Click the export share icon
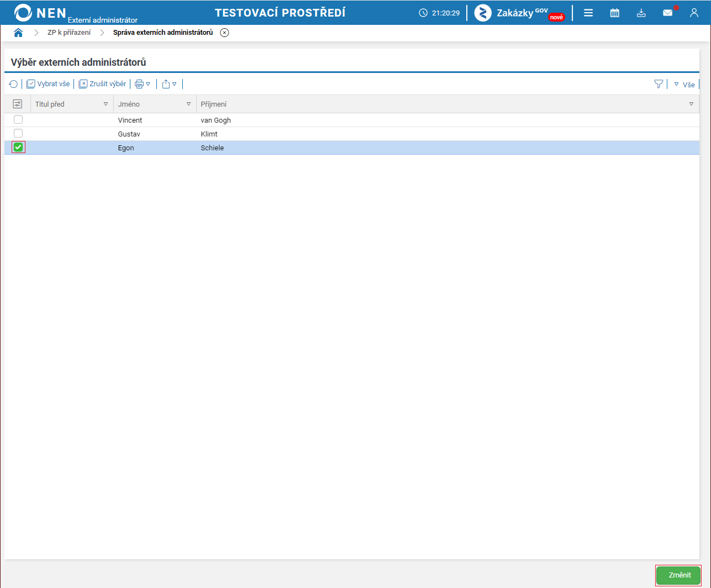Screen dimensions: 711x588 (x=166, y=84)
